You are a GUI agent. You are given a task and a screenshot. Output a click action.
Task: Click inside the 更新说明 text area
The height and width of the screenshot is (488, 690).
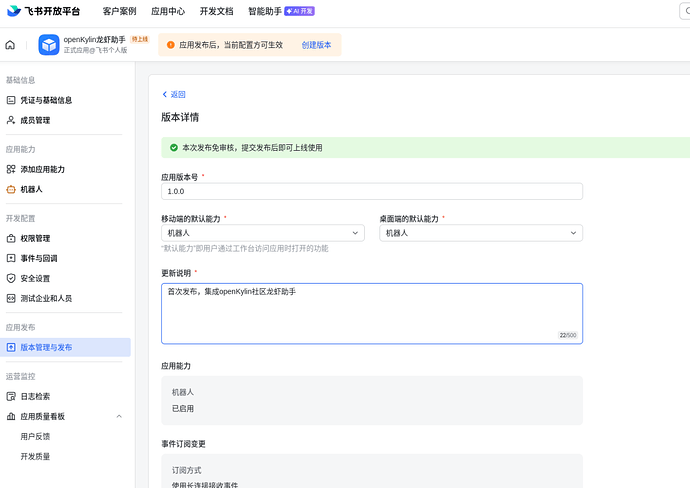(371, 312)
